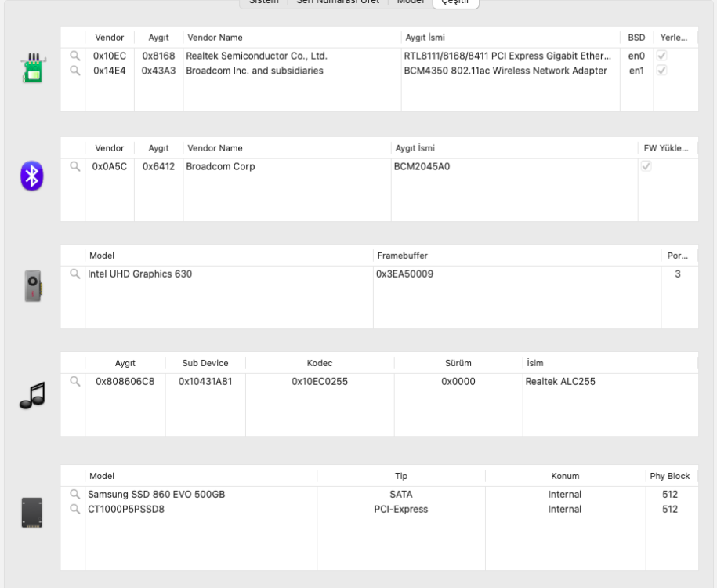This screenshot has height=588, width=717.
Task: Click magnifier beside CT1000P5PSSD8 drive
Action: 75,509
